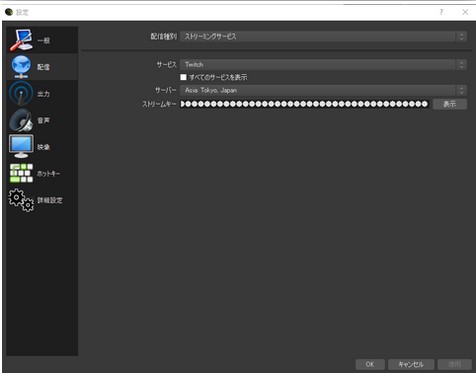This screenshot has height=375, width=476.
Task: Select the 詳細設定 label in sidebar
Action: coord(50,200)
